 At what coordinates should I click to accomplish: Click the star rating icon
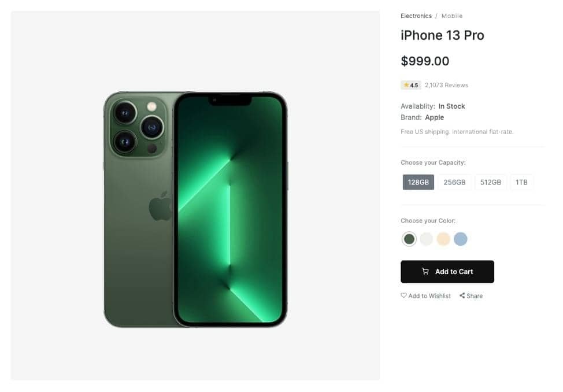coord(406,85)
